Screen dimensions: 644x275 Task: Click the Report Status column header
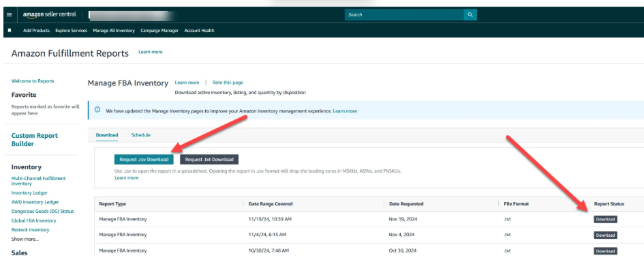point(609,204)
